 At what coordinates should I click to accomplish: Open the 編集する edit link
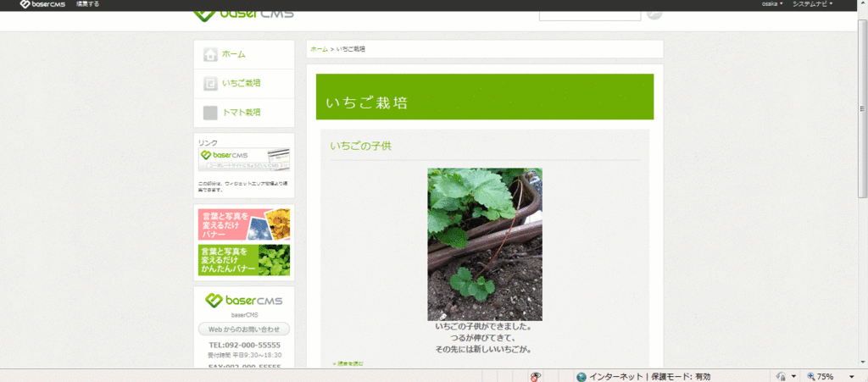tap(87, 4)
